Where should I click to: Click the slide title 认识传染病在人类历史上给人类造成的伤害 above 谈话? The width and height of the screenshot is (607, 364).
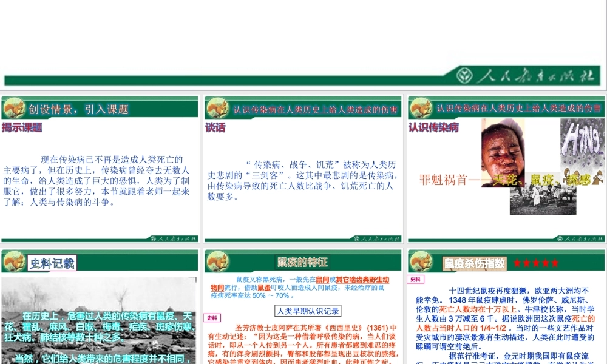tap(315, 110)
